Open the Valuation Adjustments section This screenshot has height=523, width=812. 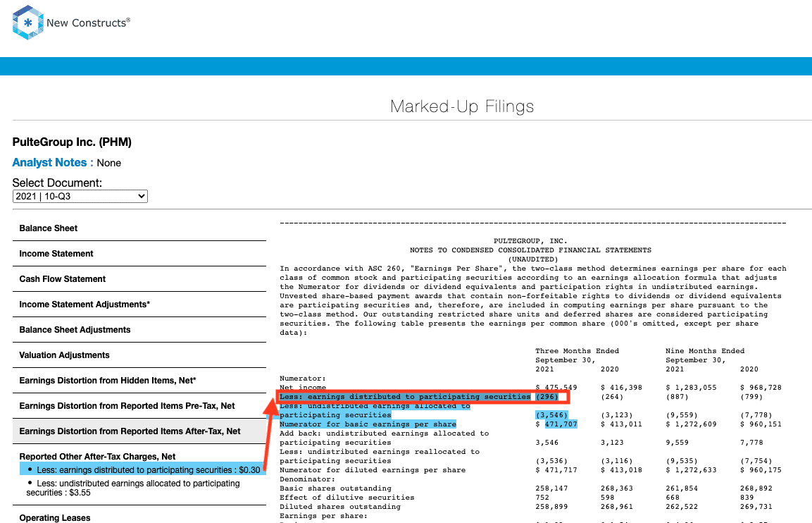coord(139,355)
